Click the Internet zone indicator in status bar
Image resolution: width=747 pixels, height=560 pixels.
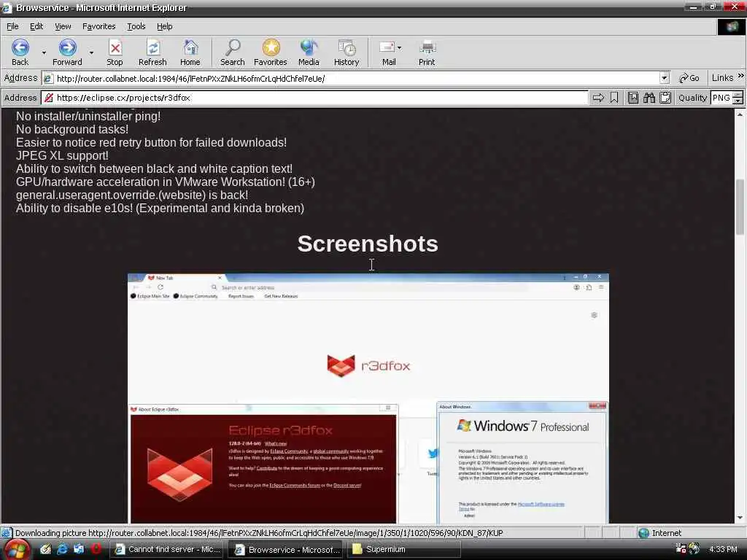pyautogui.click(x=659, y=533)
